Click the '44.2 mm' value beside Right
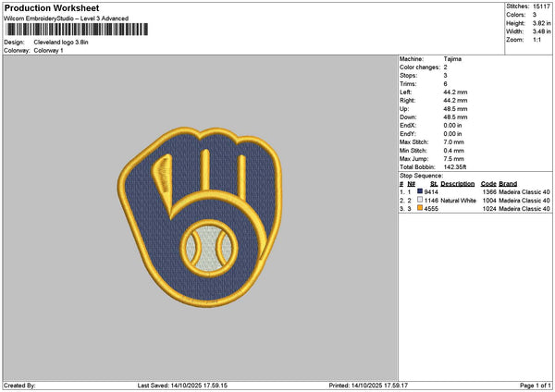Screen dimensions: 555x392 pyautogui.click(x=455, y=101)
